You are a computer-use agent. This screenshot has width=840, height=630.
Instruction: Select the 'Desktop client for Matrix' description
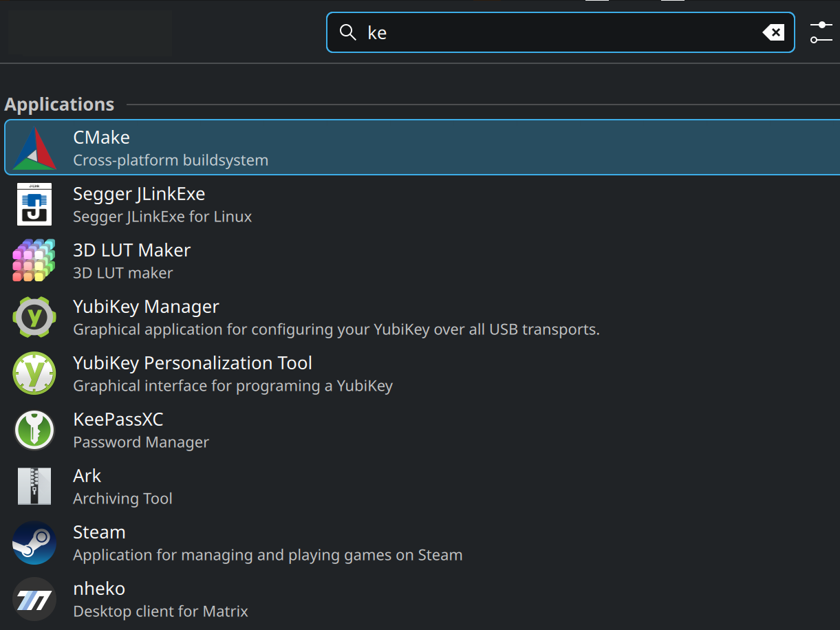pos(160,611)
